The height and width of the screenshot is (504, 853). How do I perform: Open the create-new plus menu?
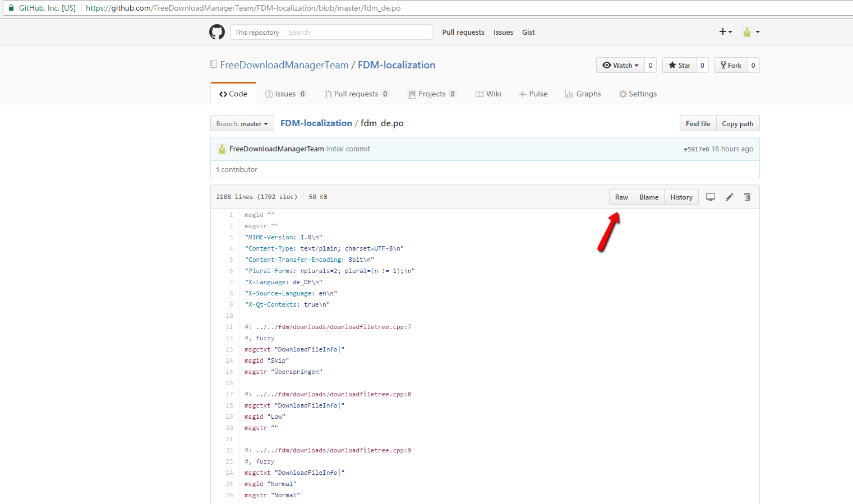pos(726,32)
